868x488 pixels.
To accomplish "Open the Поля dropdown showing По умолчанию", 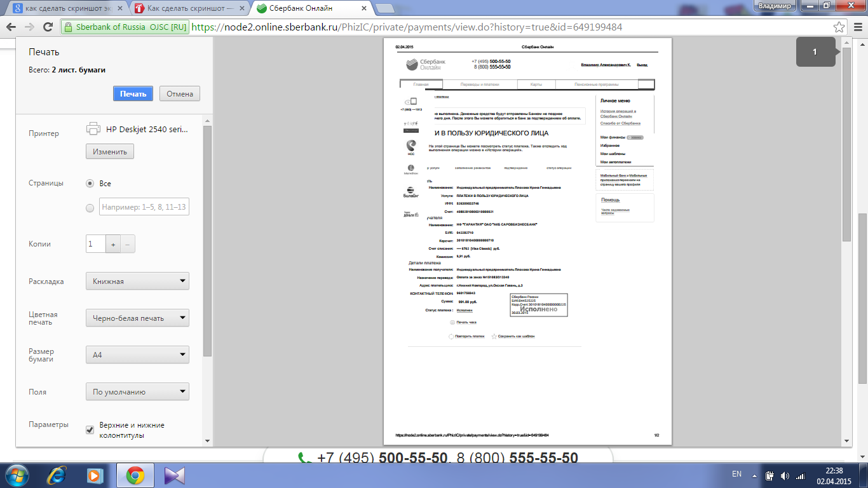I will (137, 391).
